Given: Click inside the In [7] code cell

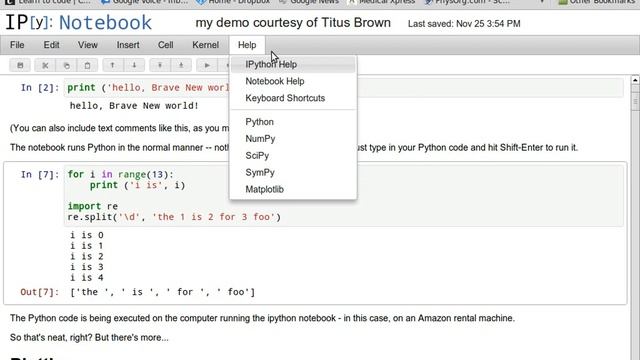Looking at the screenshot, I should (344, 196).
